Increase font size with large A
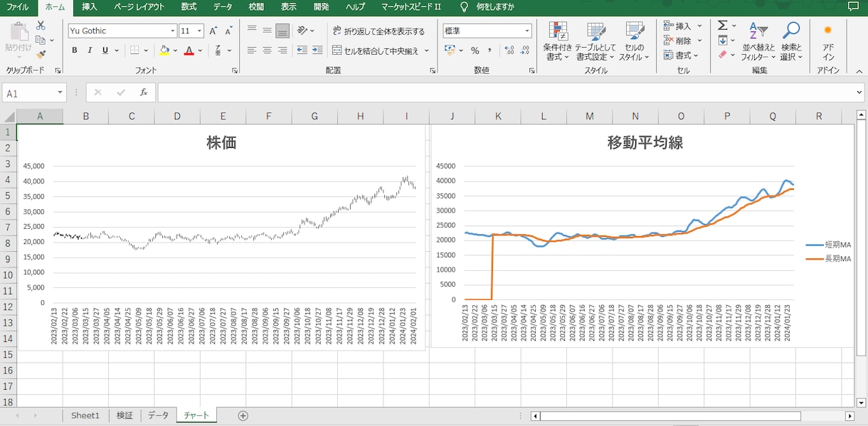The image size is (868, 426). 213,31
